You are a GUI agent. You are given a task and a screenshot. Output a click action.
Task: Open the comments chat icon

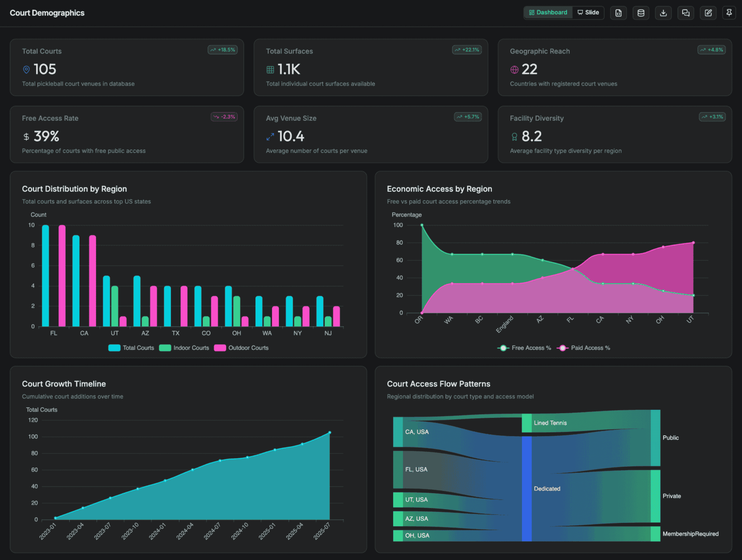tap(686, 13)
